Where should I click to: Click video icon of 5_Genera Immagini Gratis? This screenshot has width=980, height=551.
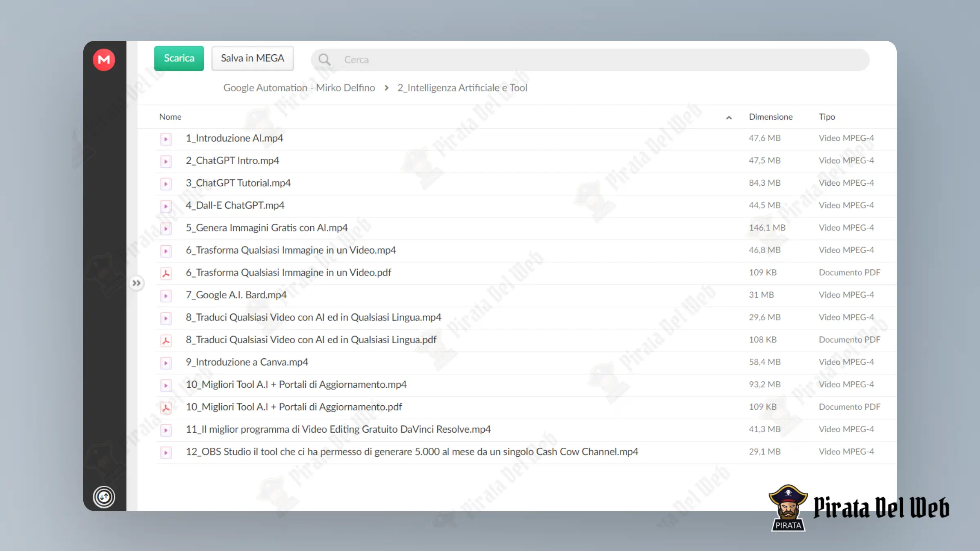coord(166,229)
